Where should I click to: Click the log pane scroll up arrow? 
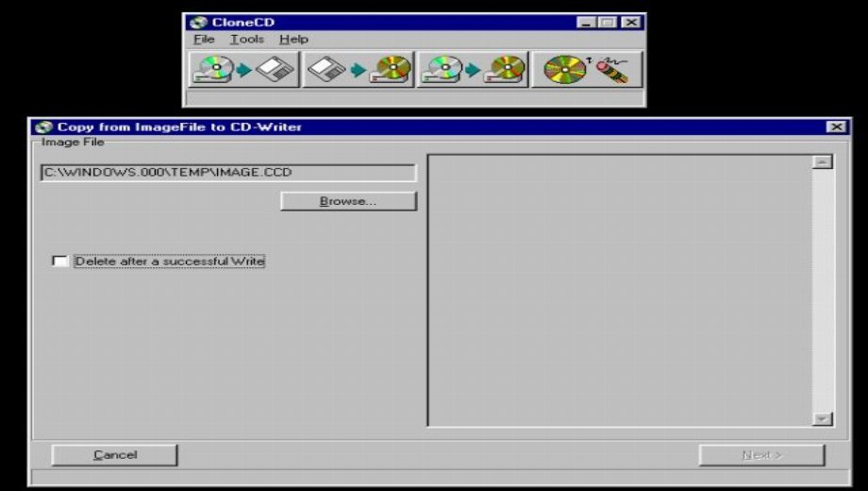[823, 161]
